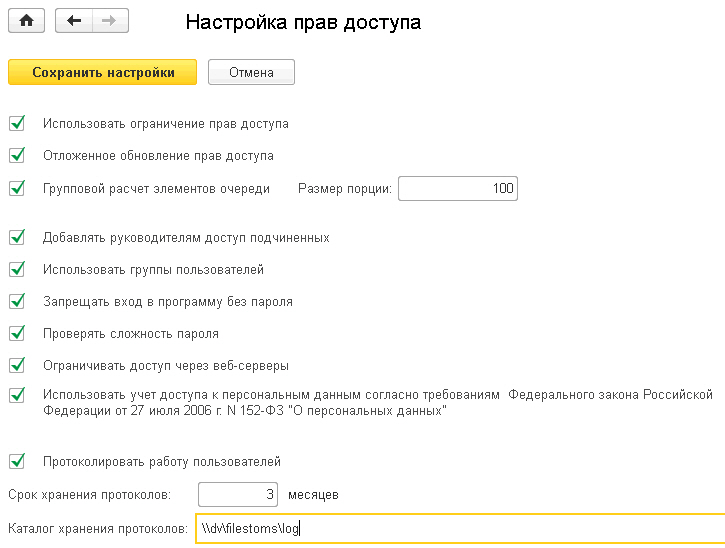The width and height of the screenshot is (725, 548).
Task: Uncheck Использовать ограничение прав доступа
Action: 16,124
